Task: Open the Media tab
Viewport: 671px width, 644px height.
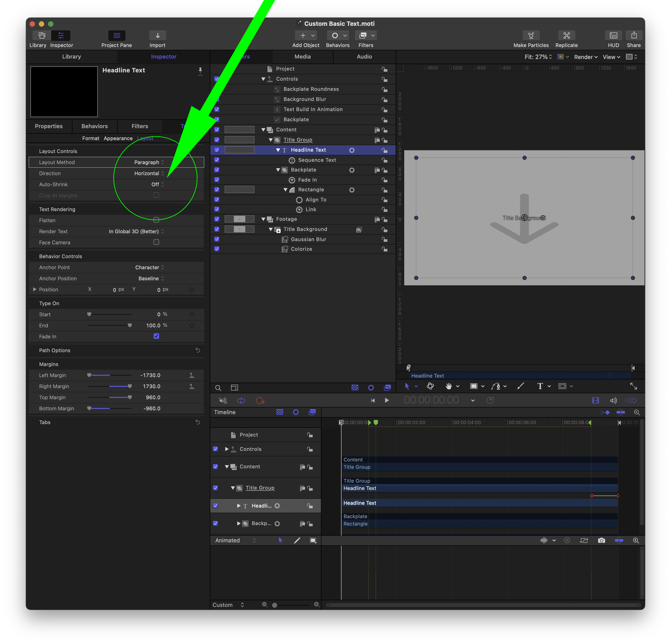Action: pos(302,56)
